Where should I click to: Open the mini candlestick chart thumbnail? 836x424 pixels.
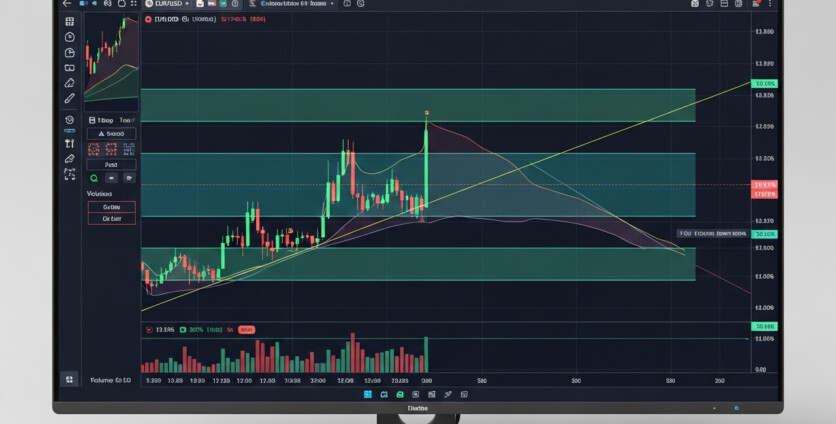coord(111,63)
